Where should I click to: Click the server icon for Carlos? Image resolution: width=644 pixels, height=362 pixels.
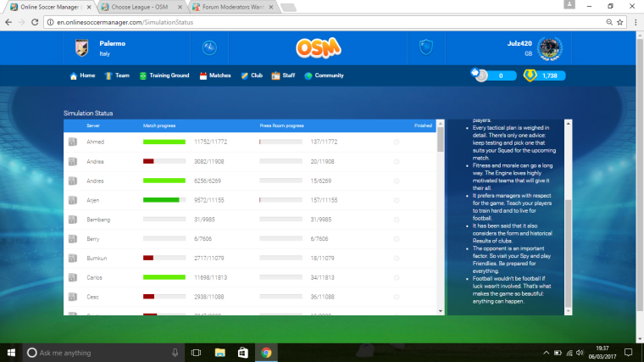coord(73,277)
